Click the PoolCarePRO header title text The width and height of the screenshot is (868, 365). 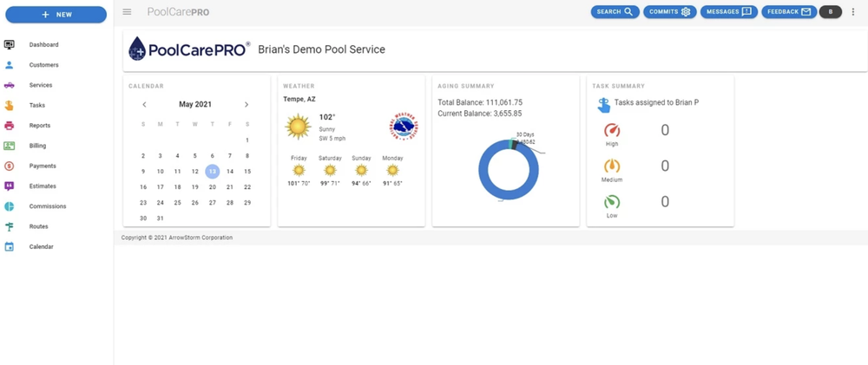pyautogui.click(x=178, y=12)
